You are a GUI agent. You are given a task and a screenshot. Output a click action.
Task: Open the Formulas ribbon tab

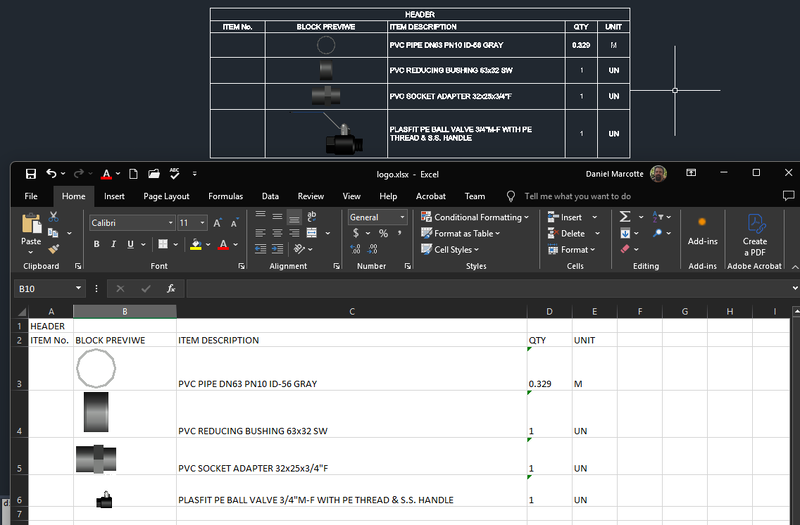[226, 197]
